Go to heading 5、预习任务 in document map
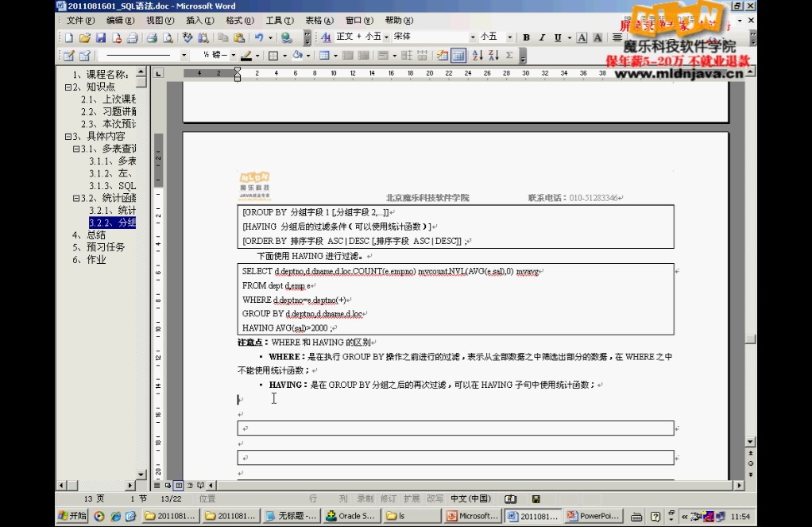 coord(99,247)
